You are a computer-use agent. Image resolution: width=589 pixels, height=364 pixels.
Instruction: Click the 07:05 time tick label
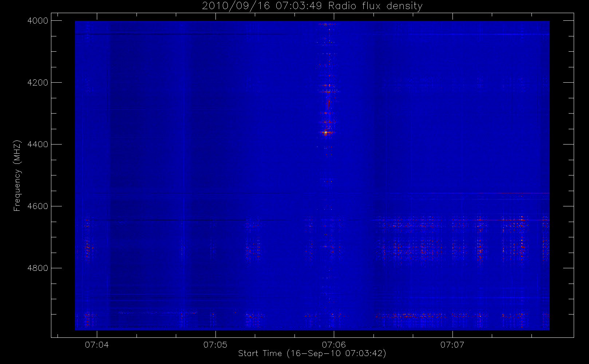point(216,345)
